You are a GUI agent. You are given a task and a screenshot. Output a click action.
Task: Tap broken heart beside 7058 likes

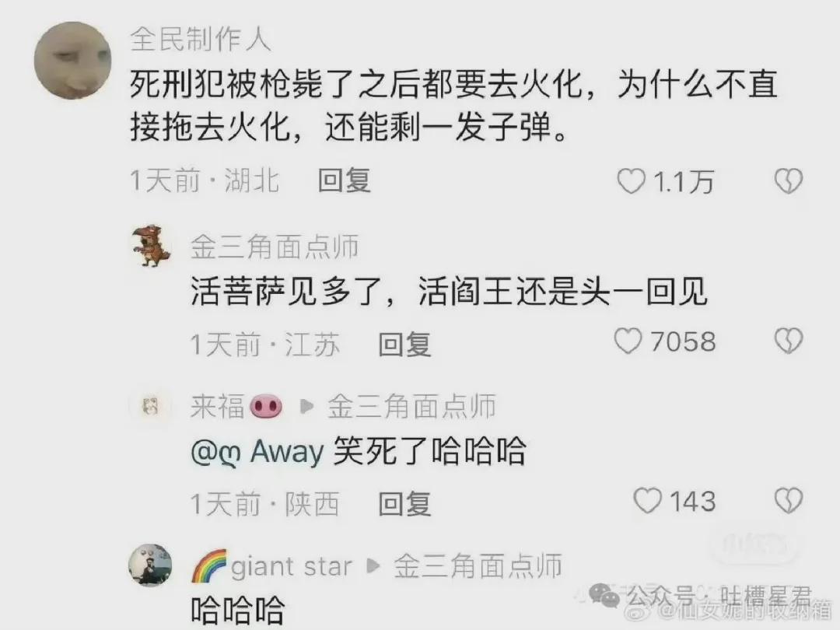coord(789,341)
